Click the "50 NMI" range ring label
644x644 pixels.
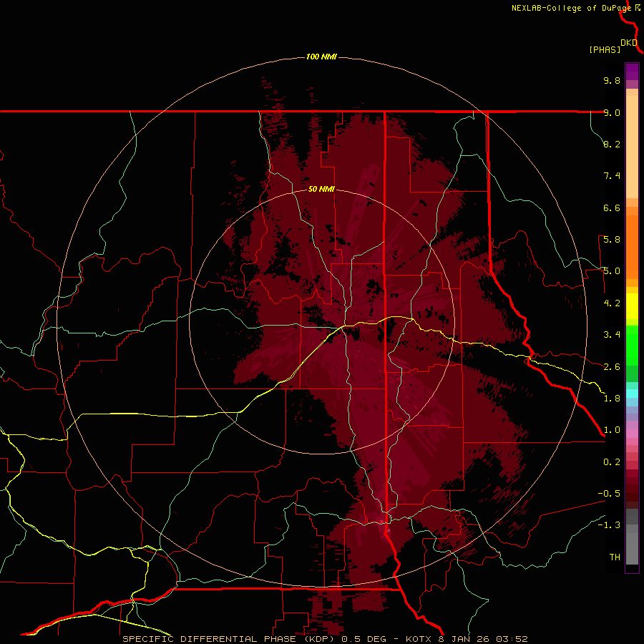(x=321, y=189)
